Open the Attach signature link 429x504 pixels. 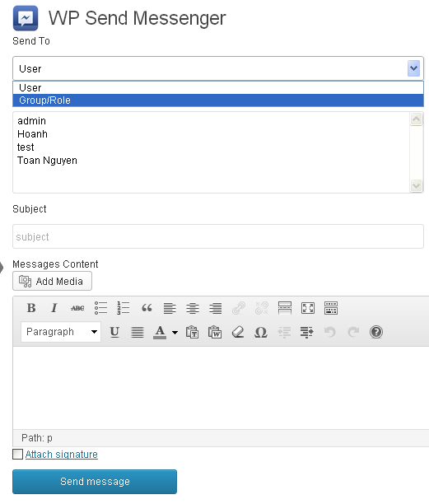pos(62,455)
